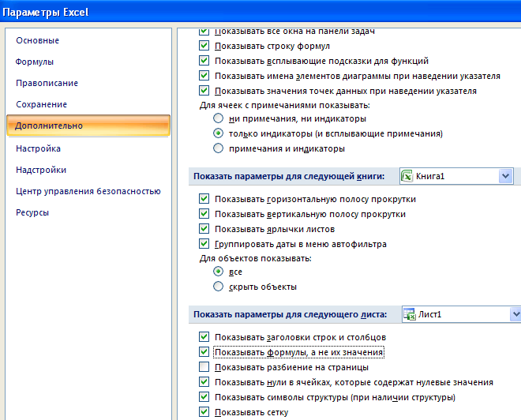
Task: Go to Центр управления безопасностью section
Action: (88, 191)
